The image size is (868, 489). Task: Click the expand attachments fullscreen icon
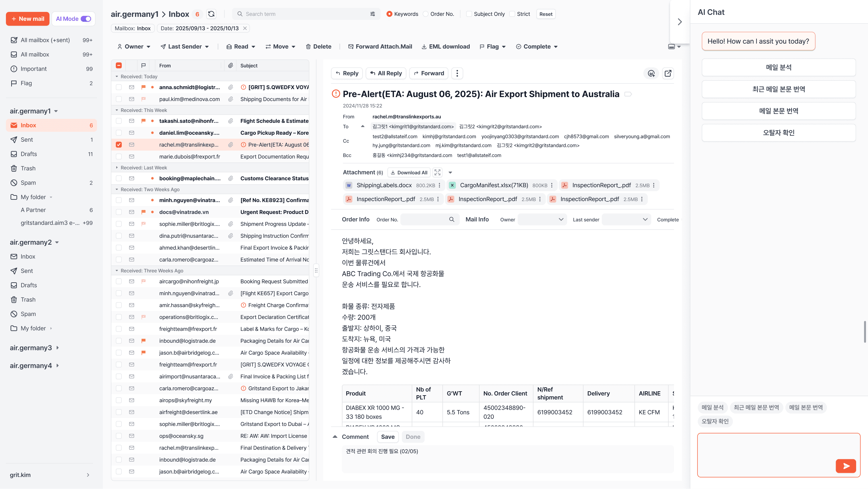click(437, 172)
